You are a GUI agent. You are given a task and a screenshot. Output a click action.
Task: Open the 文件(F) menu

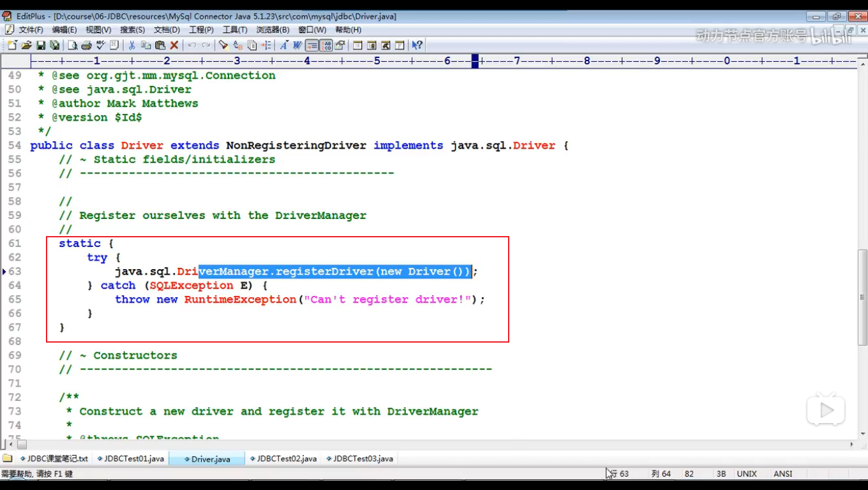[31, 30]
